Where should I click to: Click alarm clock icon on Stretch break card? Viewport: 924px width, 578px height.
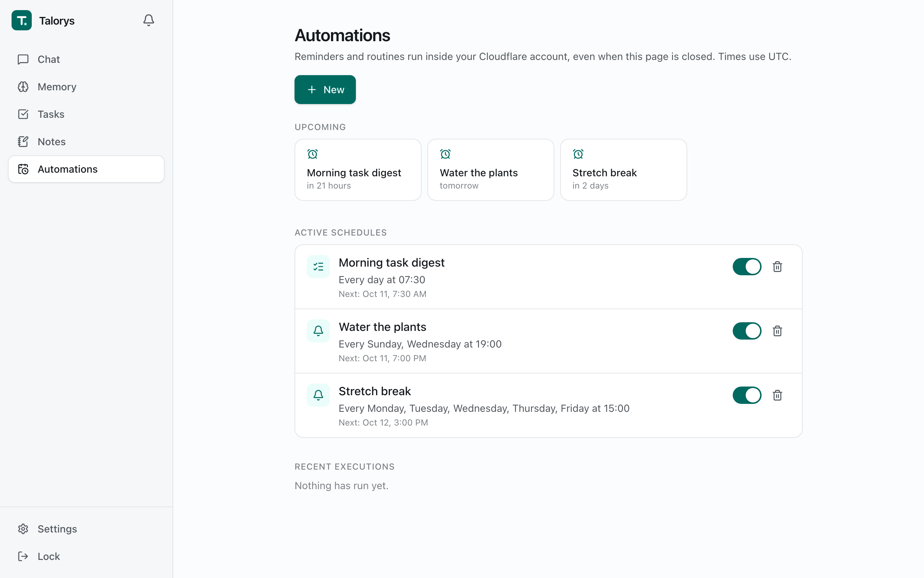point(579,154)
